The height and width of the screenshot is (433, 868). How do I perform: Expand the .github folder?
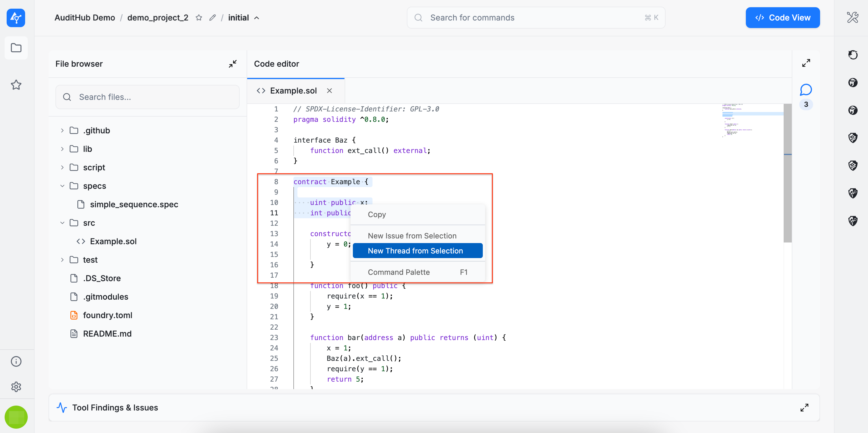62,130
